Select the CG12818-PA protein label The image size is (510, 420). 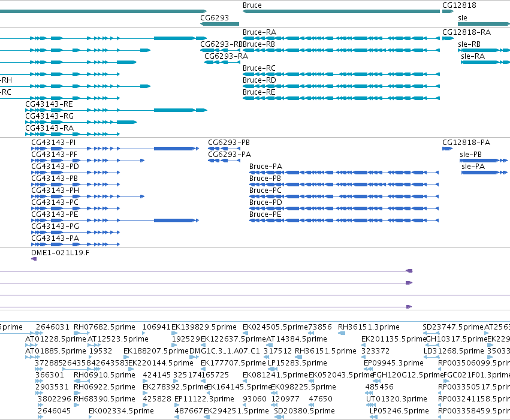[x=466, y=143]
